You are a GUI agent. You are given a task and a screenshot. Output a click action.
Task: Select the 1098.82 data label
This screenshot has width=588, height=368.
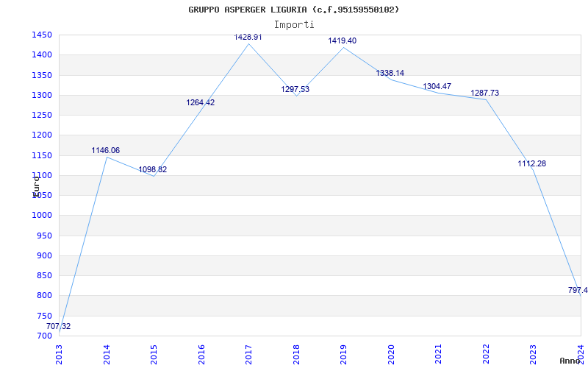click(153, 169)
